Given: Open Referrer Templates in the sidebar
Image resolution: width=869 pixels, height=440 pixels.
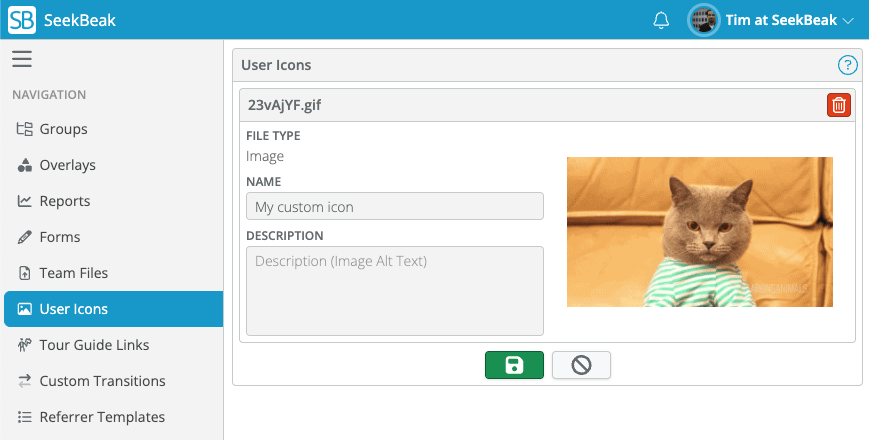Looking at the screenshot, I should [102, 417].
